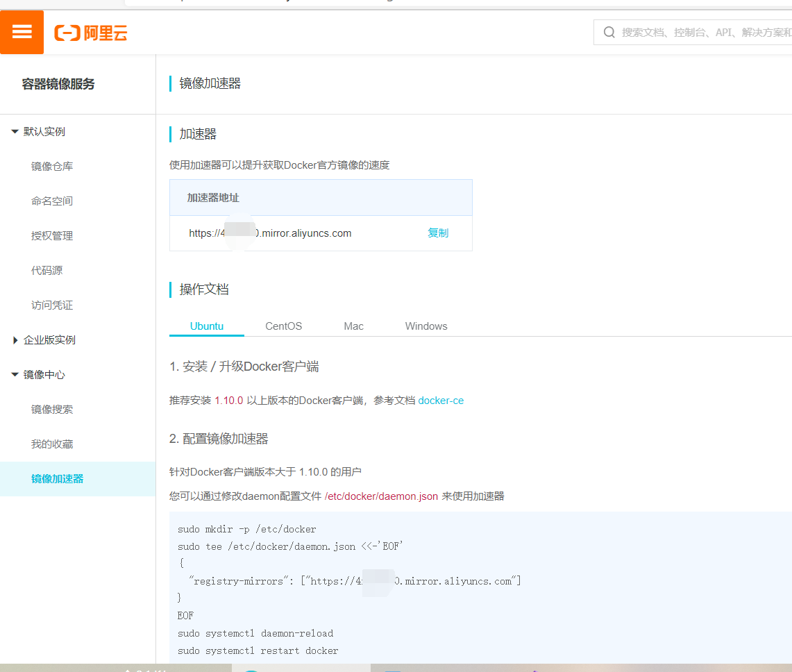Screen dimensions: 792x672
Task: Switch to the CentOS tab
Action: point(283,326)
